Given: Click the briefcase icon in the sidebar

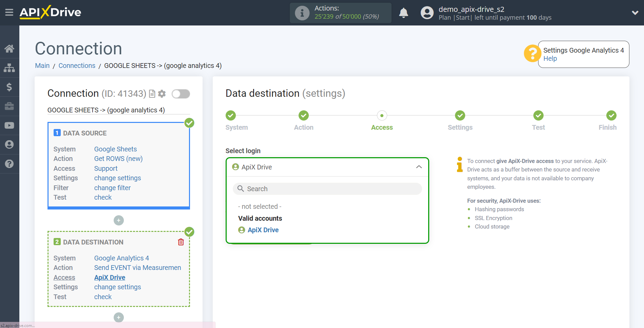Looking at the screenshot, I should [x=10, y=106].
